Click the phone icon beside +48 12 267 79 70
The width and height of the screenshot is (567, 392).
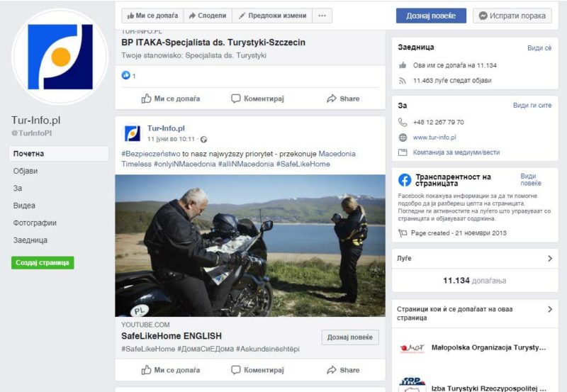tap(403, 122)
